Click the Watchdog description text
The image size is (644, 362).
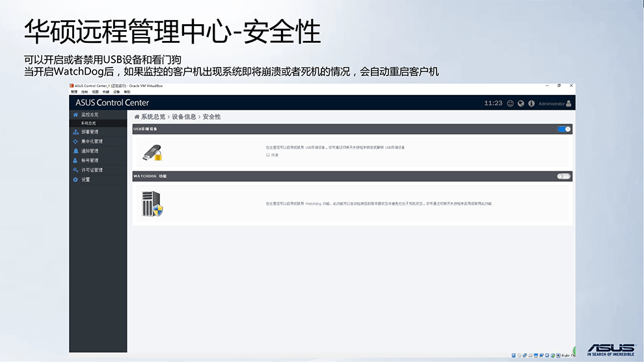(378, 203)
